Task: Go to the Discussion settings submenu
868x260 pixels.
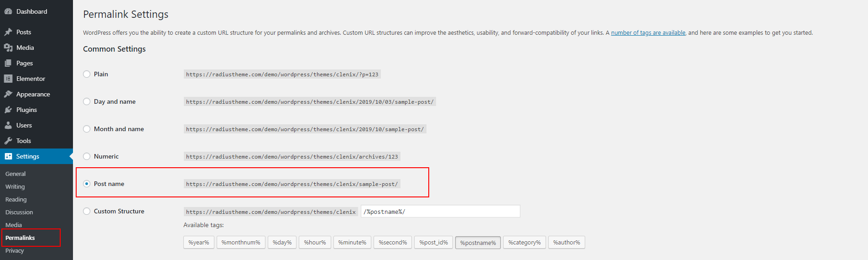Action: (19, 212)
